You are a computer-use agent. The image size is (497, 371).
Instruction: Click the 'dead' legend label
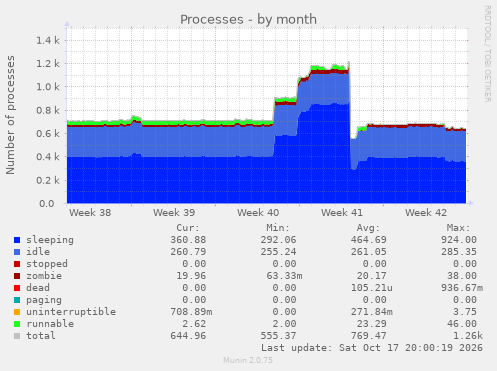click(x=38, y=288)
